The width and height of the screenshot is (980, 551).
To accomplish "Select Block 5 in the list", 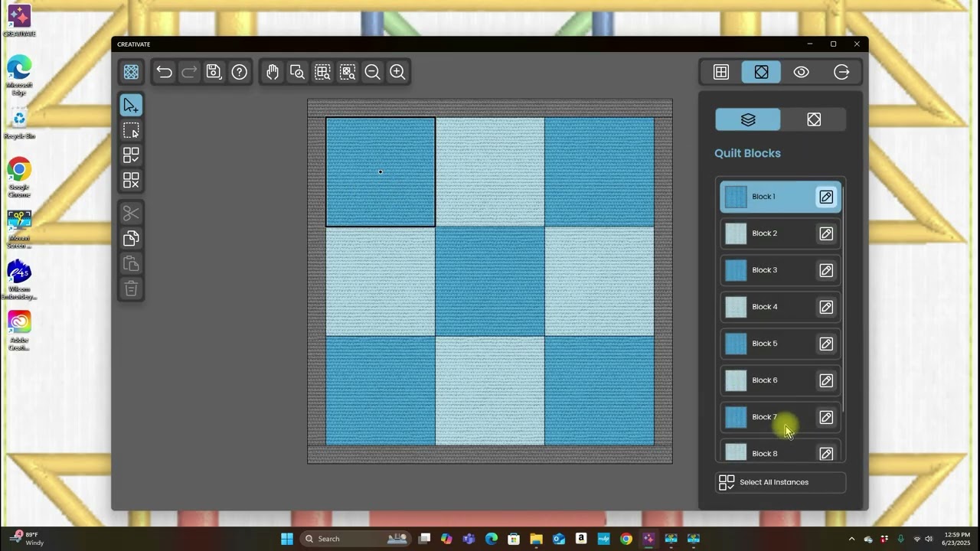I will tap(780, 344).
